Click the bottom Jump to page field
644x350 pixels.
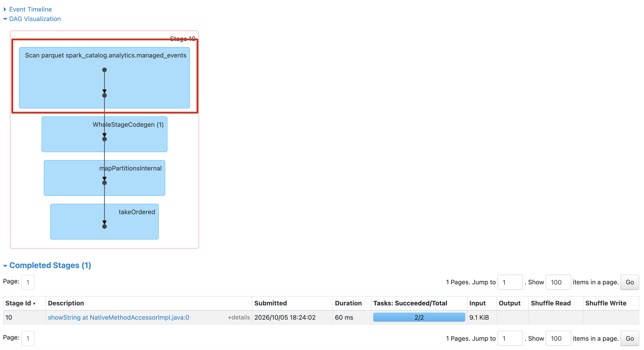pyautogui.click(x=510, y=338)
